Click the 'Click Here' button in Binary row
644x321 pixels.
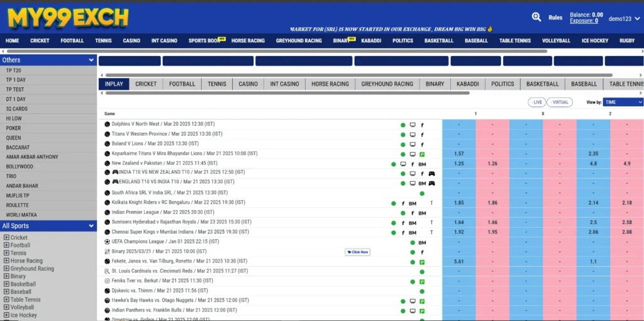357,252
